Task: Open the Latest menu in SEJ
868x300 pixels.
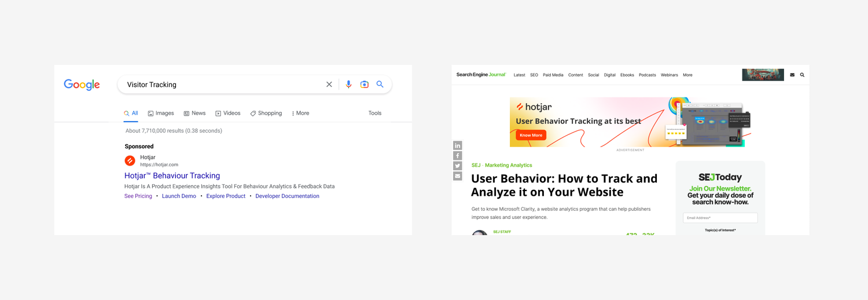Action: coord(520,75)
